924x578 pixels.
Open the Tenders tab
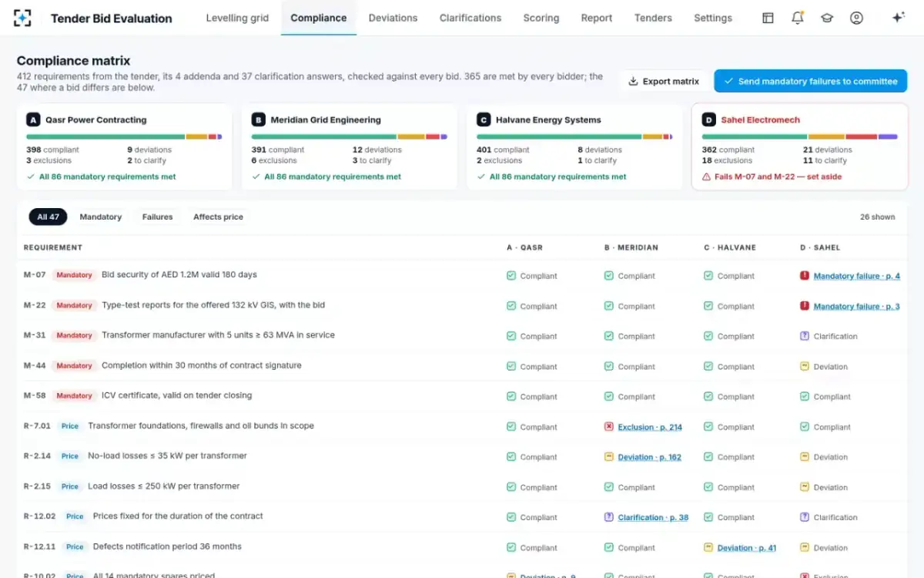(x=653, y=18)
